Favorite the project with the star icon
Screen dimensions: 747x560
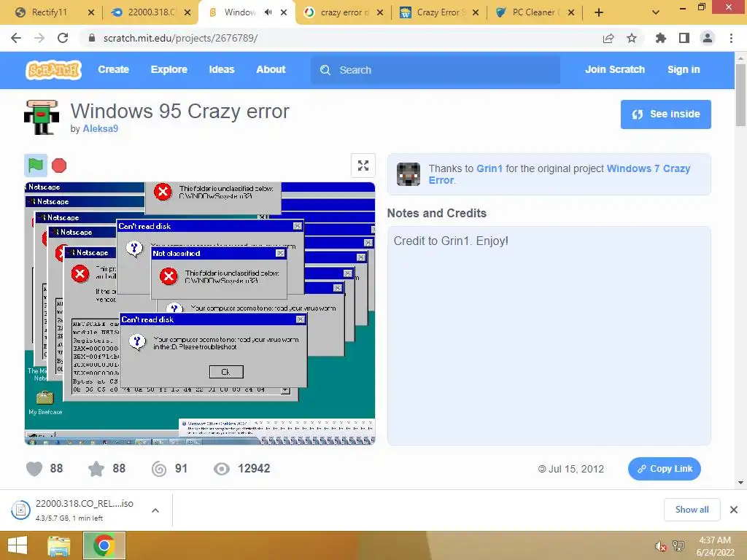(x=96, y=469)
